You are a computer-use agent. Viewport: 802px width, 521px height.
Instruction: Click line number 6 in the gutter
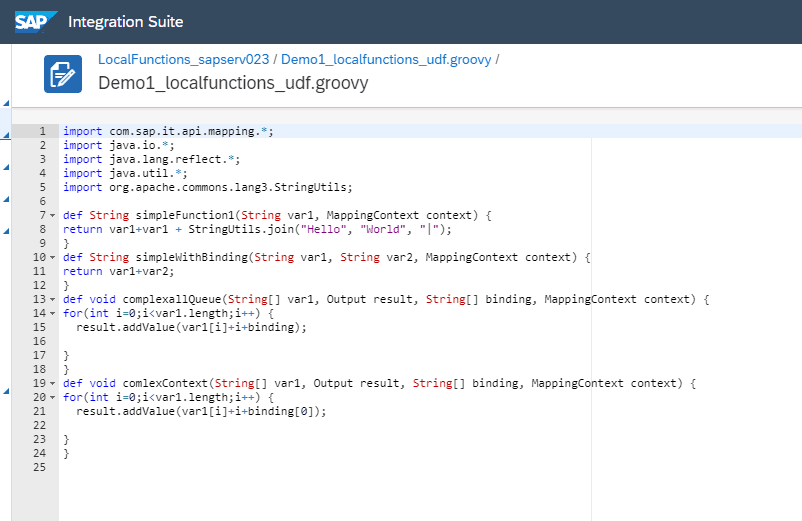click(x=42, y=201)
